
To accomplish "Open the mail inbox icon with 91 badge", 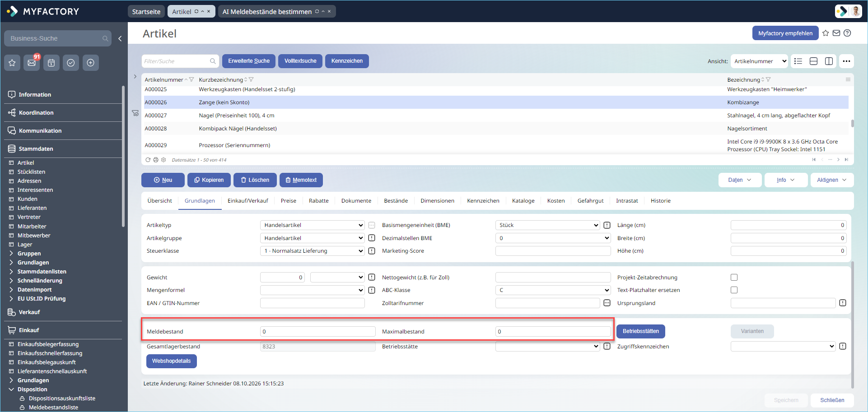I will (x=32, y=63).
